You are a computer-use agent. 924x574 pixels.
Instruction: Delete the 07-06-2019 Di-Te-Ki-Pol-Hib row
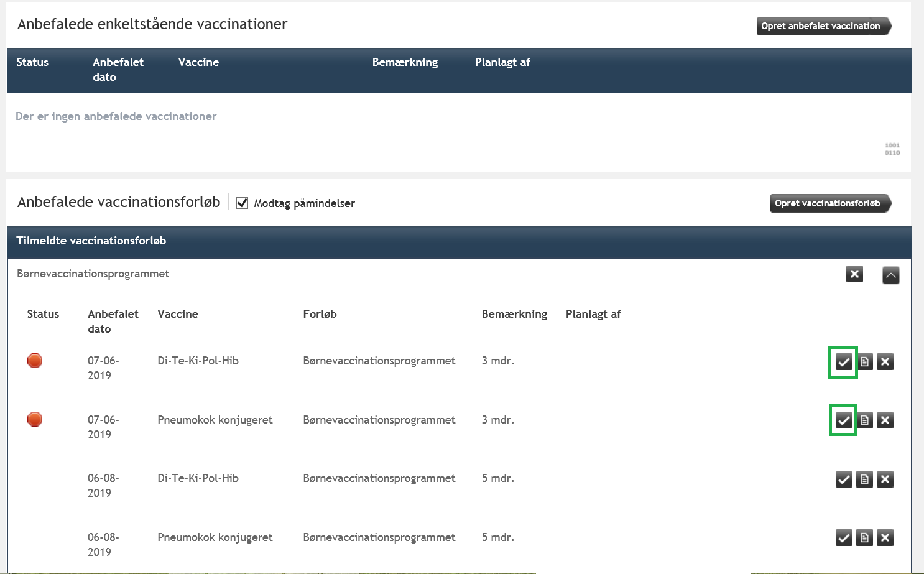pos(885,362)
